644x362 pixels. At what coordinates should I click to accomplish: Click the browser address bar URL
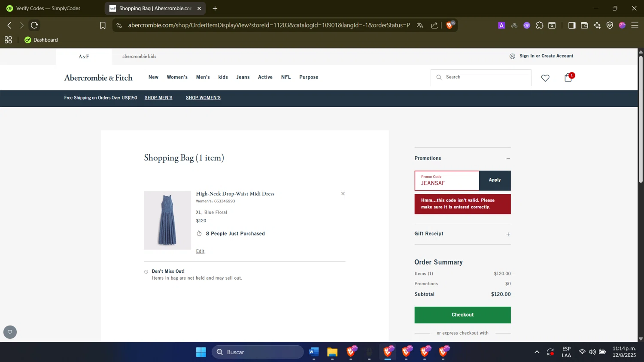click(269, 25)
